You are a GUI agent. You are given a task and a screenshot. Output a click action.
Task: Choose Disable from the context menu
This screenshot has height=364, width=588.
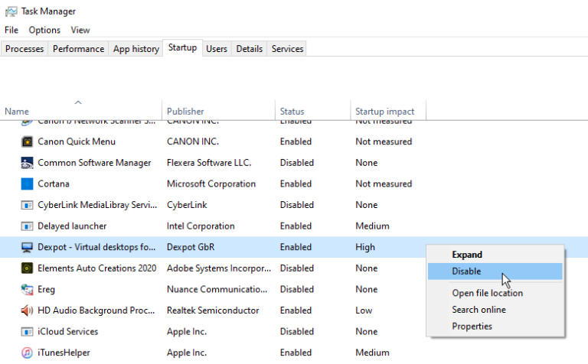coord(466,271)
